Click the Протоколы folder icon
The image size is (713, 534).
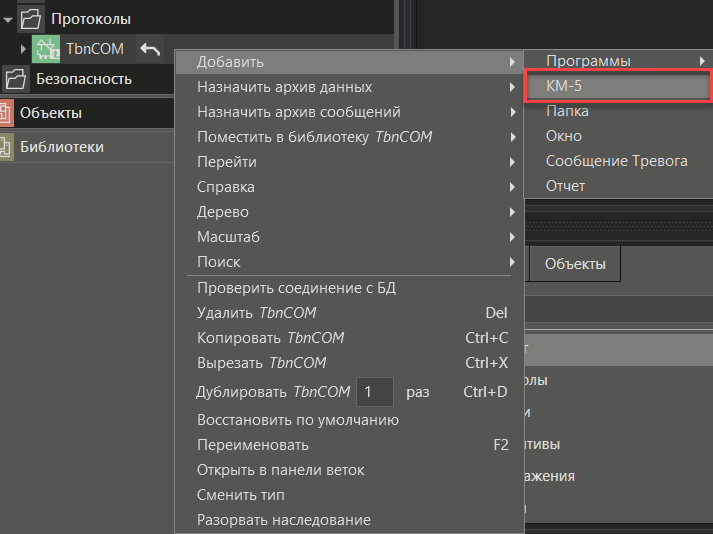pos(30,18)
